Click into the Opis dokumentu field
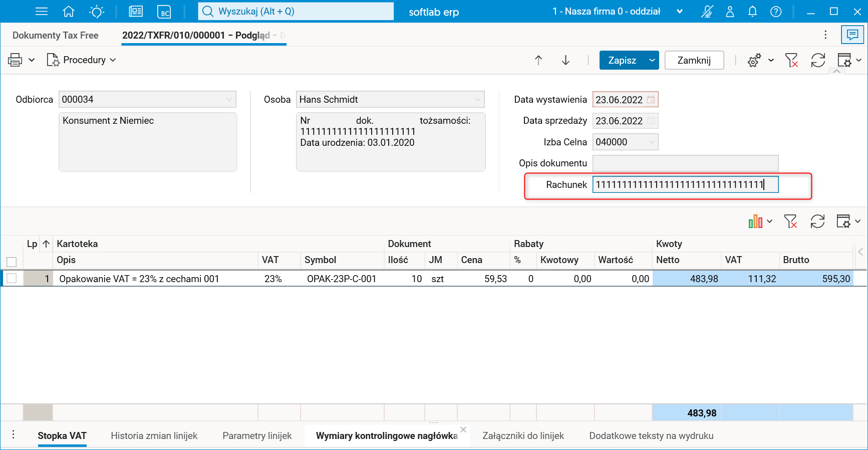Viewport: 868px width, 450px height. click(685, 163)
